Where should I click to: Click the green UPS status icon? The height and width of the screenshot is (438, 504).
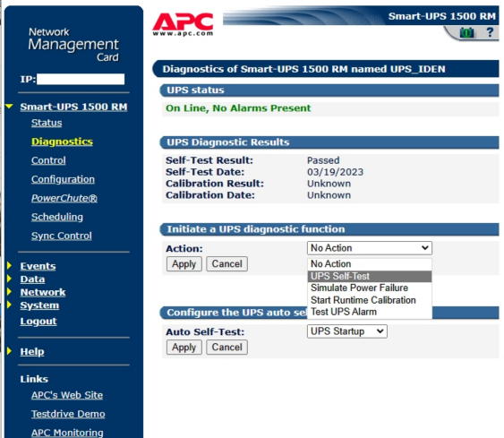[x=466, y=32]
